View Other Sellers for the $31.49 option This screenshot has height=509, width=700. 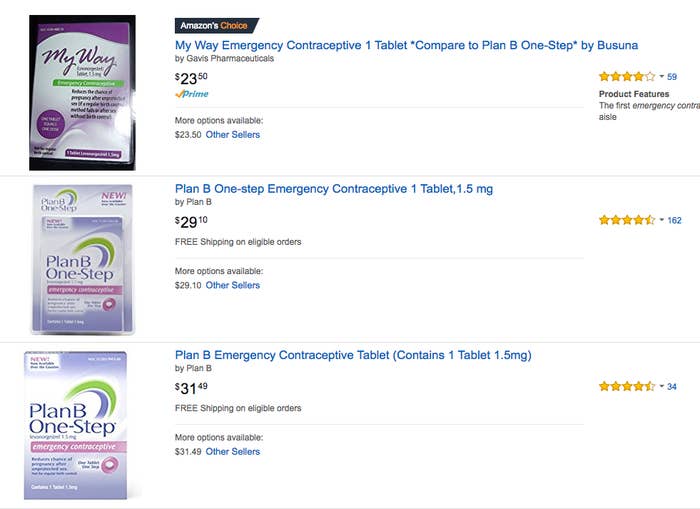[x=233, y=451]
